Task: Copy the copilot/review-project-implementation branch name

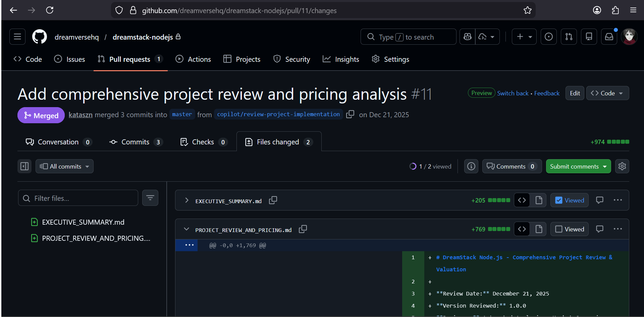Action: (350, 115)
